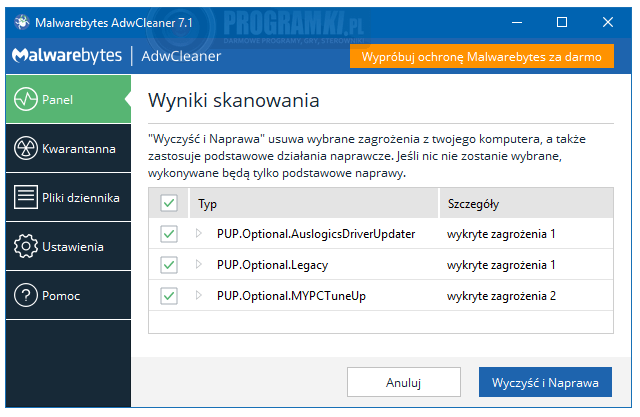The height and width of the screenshot is (417, 640).
Task: Click 'wykryte zagrożenia 1' in AuslogicsDriverUpdater row
Action: (x=501, y=234)
